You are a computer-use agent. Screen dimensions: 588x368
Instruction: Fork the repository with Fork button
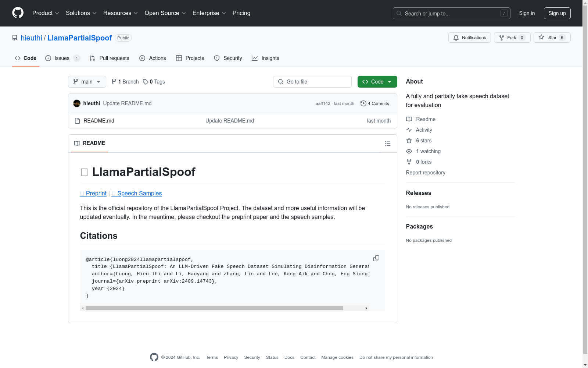point(512,38)
